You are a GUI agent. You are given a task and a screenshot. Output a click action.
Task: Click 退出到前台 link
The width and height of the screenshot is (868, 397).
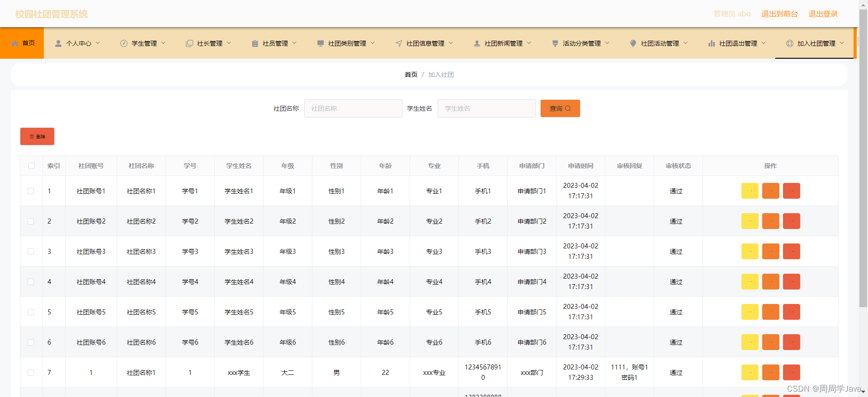[x=779, y=14]
